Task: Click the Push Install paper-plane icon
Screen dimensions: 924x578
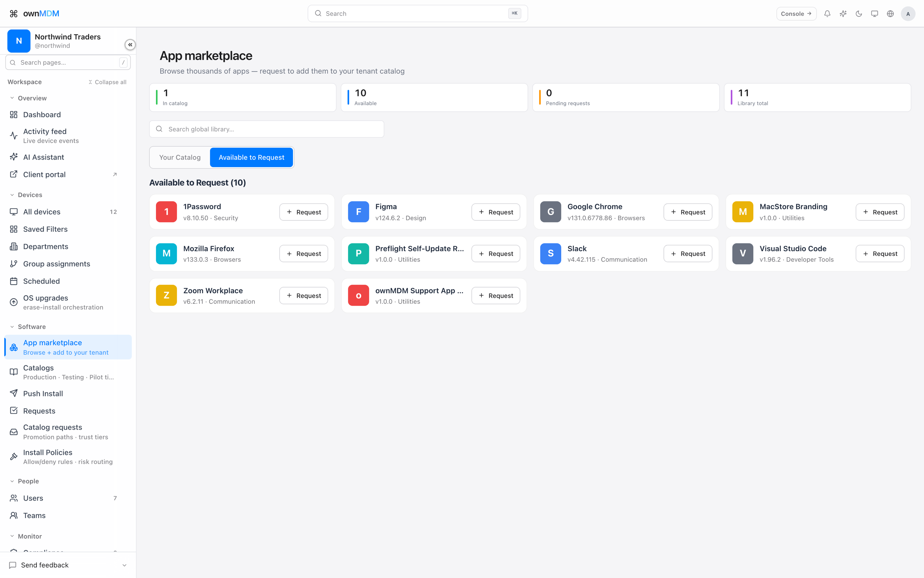Action: [x=14, y=393]
